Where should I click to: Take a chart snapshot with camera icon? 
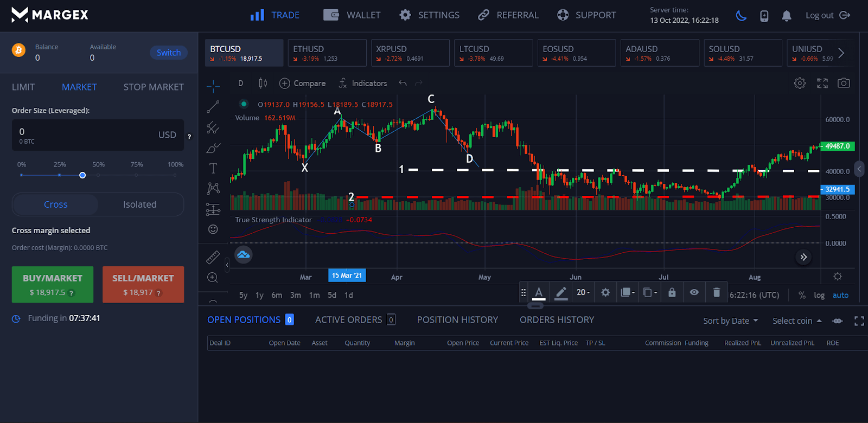pos(844,83)
